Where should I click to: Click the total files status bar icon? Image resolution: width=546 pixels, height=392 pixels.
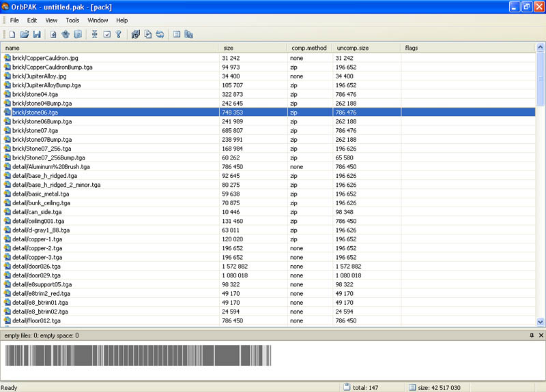[x=347, y=387]
